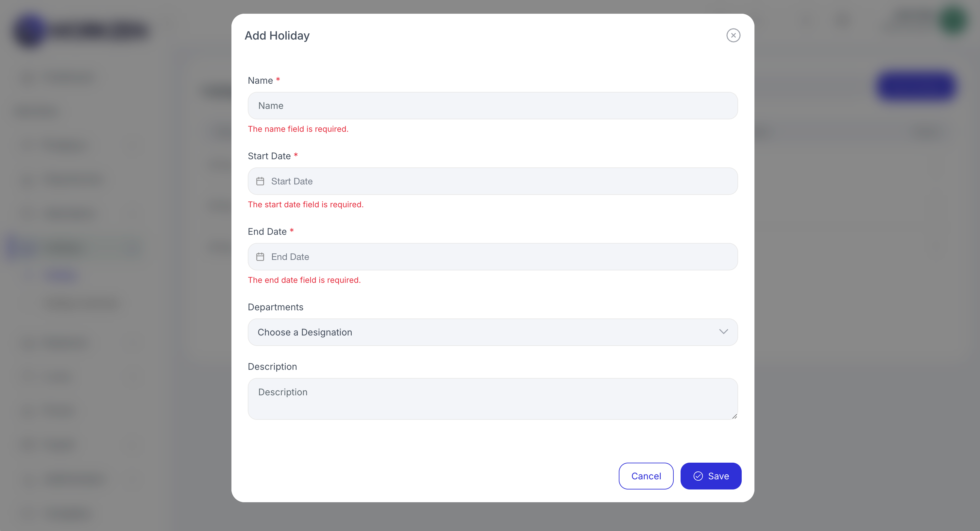Click the calendar icon in Start Date field
The height and width of the screenshot is (531, 980).
click(x=260, y=181)
